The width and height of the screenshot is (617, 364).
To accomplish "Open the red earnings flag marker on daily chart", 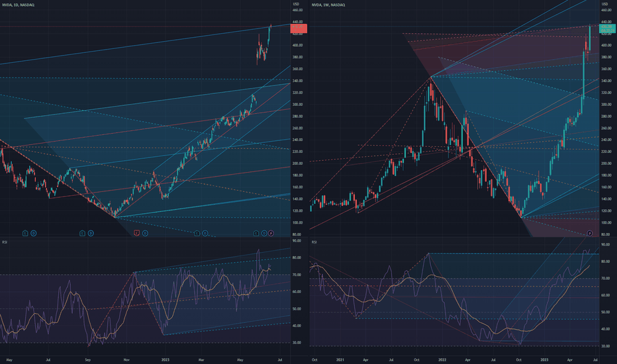I will 137,234.
